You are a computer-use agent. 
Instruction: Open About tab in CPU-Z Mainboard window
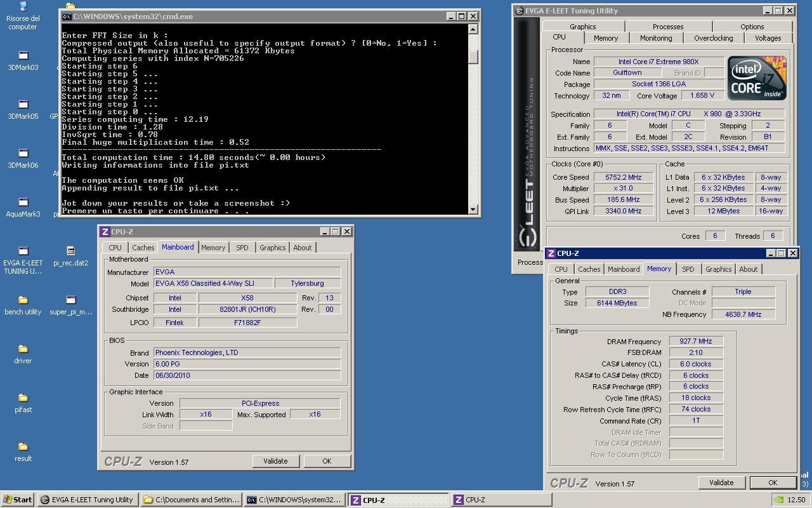[302, 248]
